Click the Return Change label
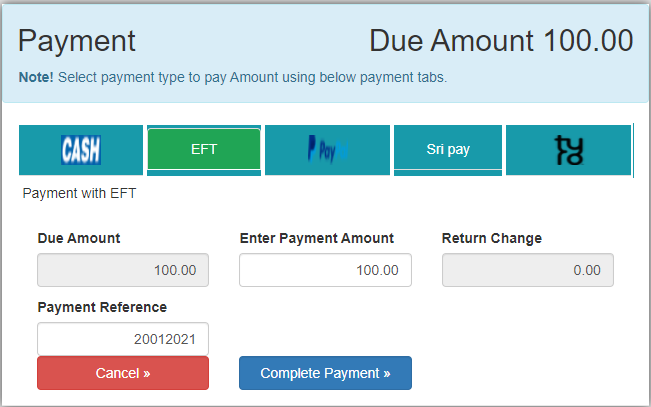Screen dimensions: 651x407 point(492,238)
